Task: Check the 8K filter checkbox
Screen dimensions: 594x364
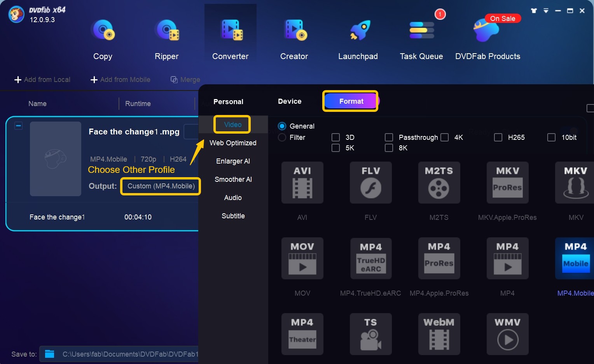Action: pos(389,148)
